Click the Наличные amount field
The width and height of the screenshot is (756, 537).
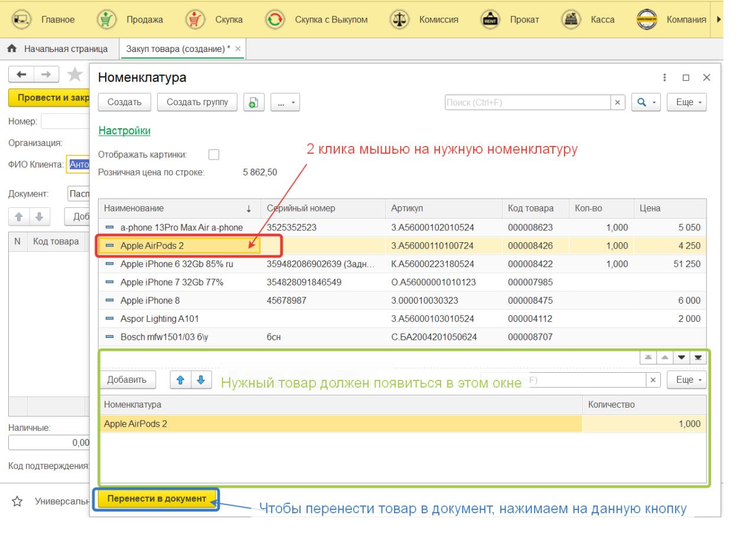click(49, 442)
